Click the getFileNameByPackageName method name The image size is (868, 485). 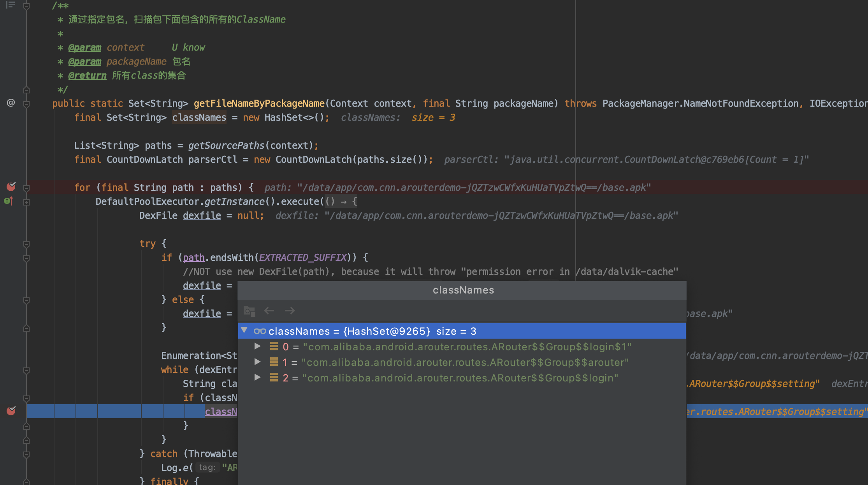coord(259,104)
